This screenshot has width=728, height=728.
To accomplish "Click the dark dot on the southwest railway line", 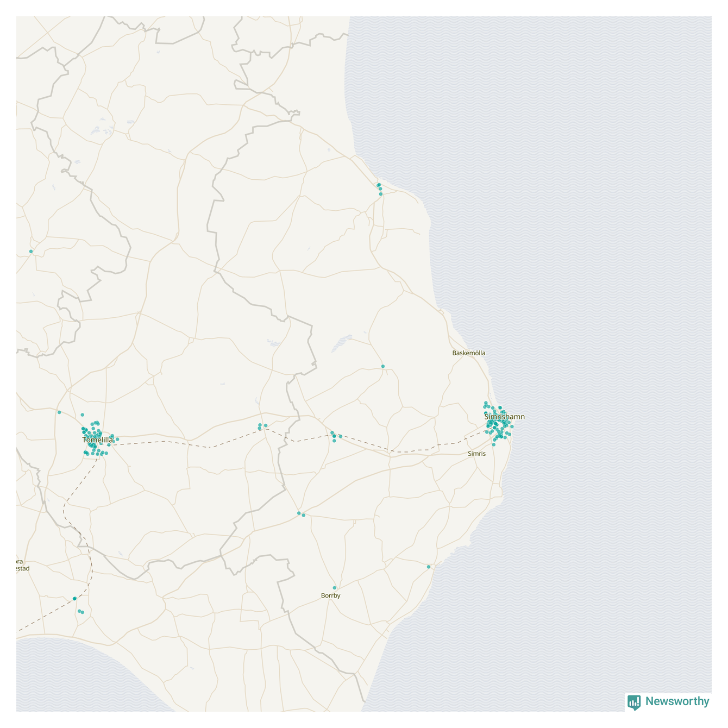I will pyautogui.click(x=74, y=599).
